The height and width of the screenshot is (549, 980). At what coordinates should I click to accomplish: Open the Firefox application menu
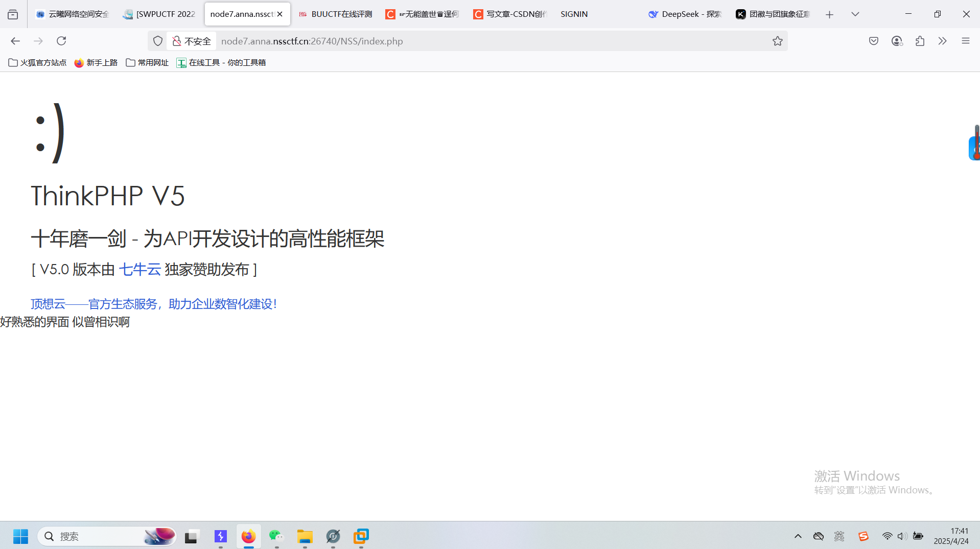tap(966, 41)
